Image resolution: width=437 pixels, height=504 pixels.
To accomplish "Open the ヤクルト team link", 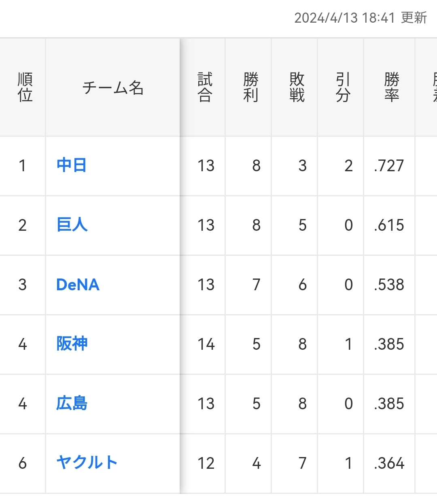I will point(87,463).
